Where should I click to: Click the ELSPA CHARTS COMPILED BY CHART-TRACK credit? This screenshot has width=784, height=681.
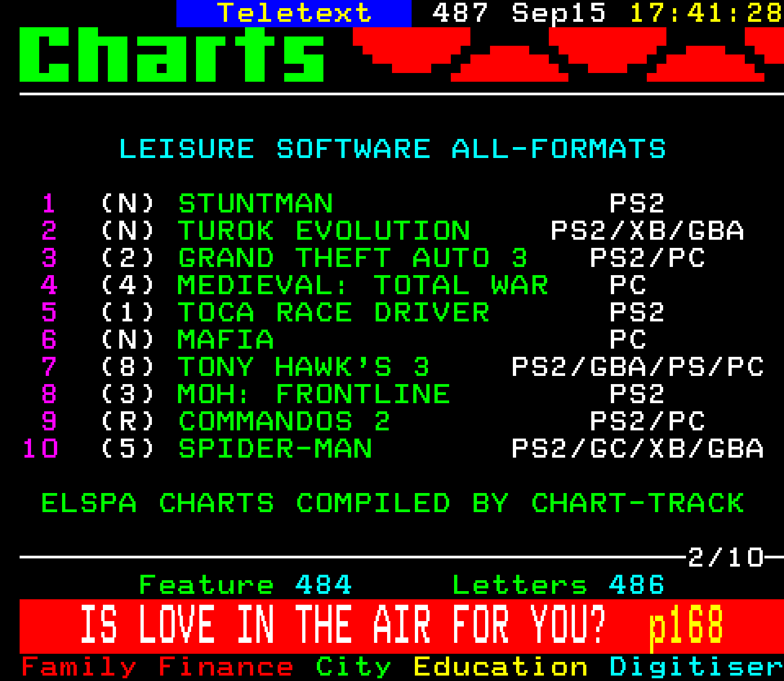393,503
